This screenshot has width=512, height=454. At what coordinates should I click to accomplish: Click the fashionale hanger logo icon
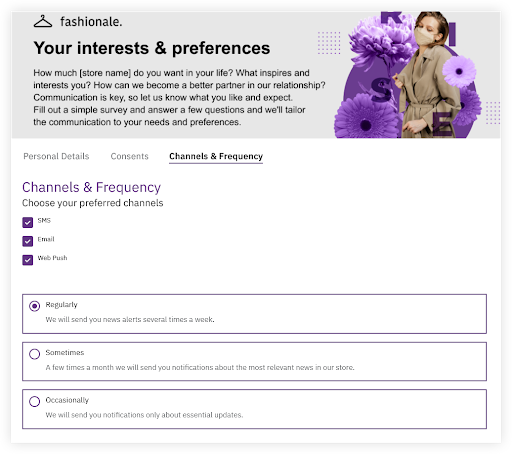pyautogui.click(x=43, y=21)
